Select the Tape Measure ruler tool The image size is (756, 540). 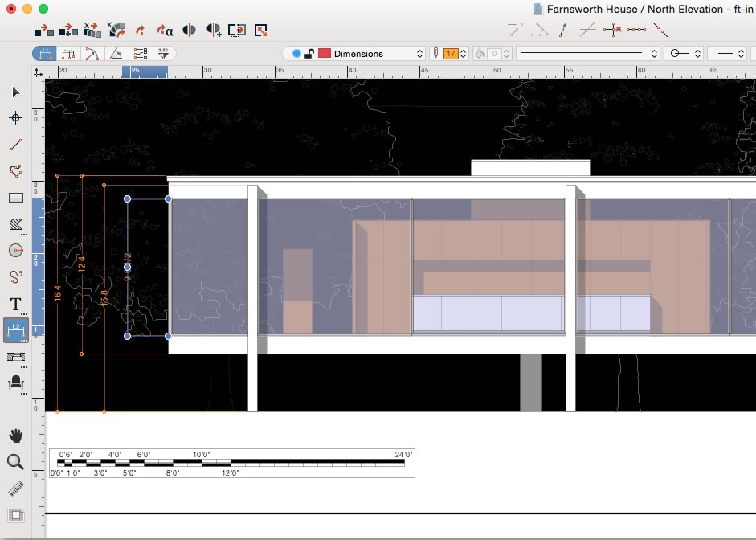pyautogui.click(x=16, y=489)
